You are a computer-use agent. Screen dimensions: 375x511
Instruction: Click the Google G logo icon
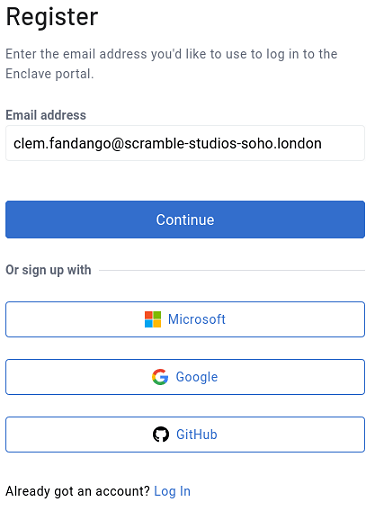pyautogui.click(x=160, y=377)
